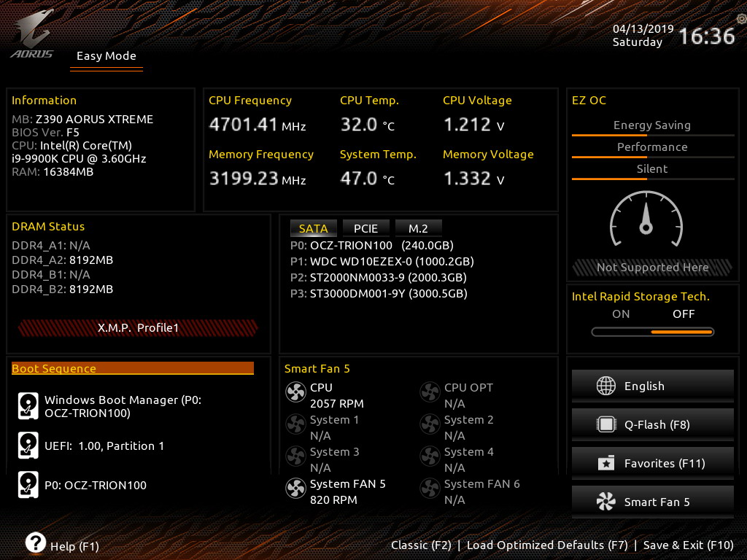Switch to the M.2 storage tab
The width and height of the screenshot is (747, 560).
418,228
